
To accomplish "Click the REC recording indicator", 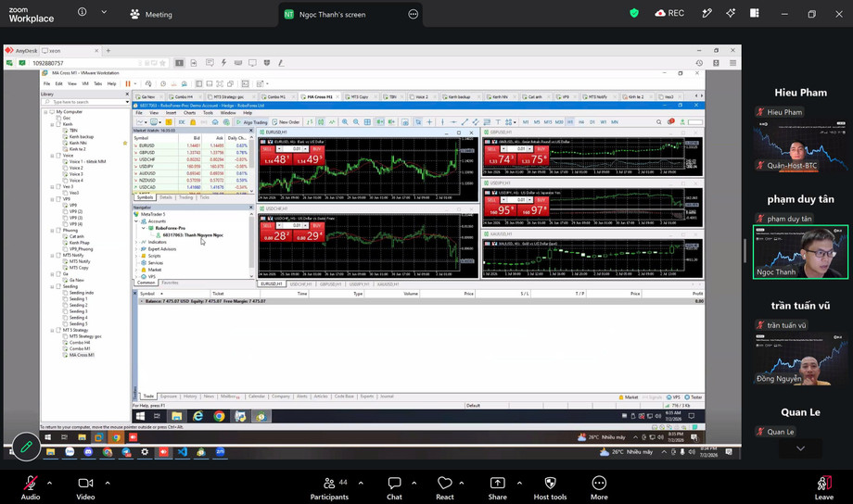I will [669, 13].
